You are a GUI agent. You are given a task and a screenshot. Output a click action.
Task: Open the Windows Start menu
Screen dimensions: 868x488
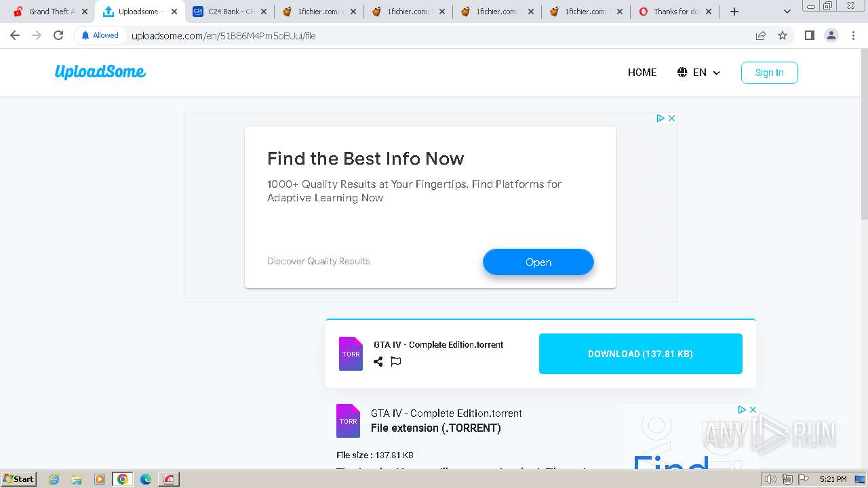coord(18,479)
